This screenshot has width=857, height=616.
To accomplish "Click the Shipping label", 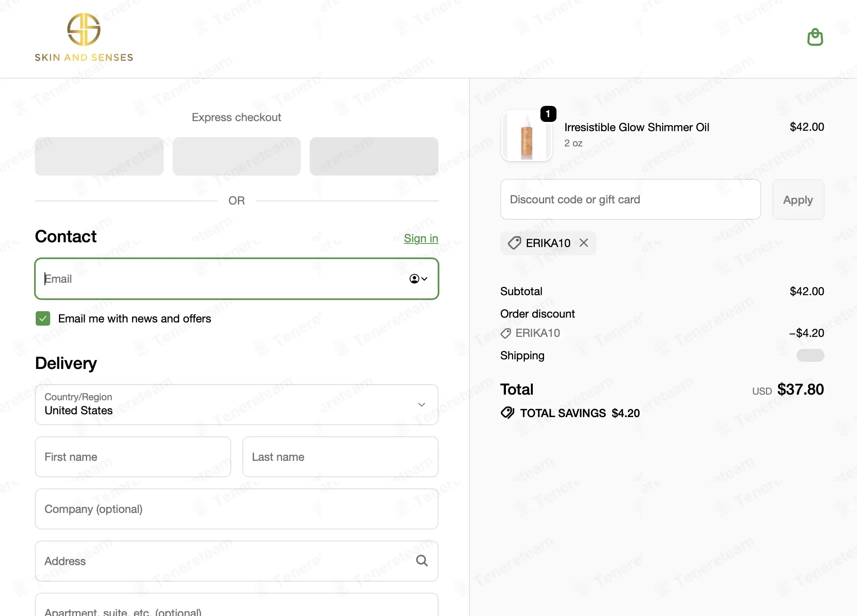I will (x=522, y=356).
